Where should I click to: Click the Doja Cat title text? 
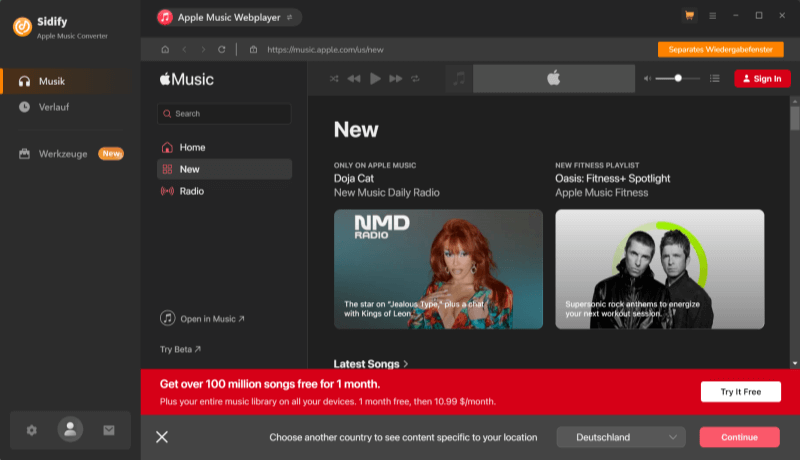click(354, 178)
